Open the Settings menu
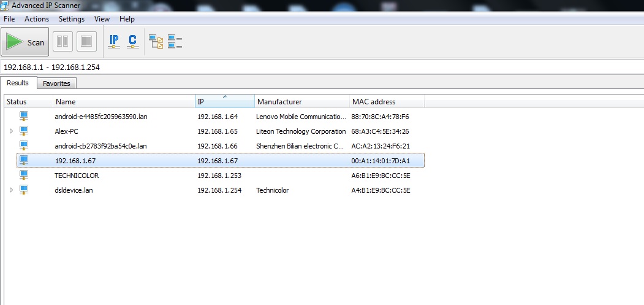Viewport: 644px width, 305px height. [x=72, y=19]
